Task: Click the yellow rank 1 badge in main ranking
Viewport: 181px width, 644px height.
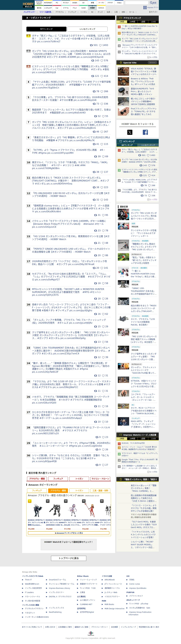Action: coord(28,36)
